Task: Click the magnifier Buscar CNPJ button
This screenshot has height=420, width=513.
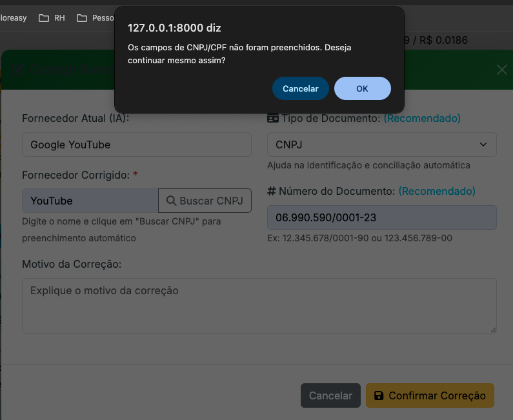Action: pyautogui.click(x=205, y=201)
